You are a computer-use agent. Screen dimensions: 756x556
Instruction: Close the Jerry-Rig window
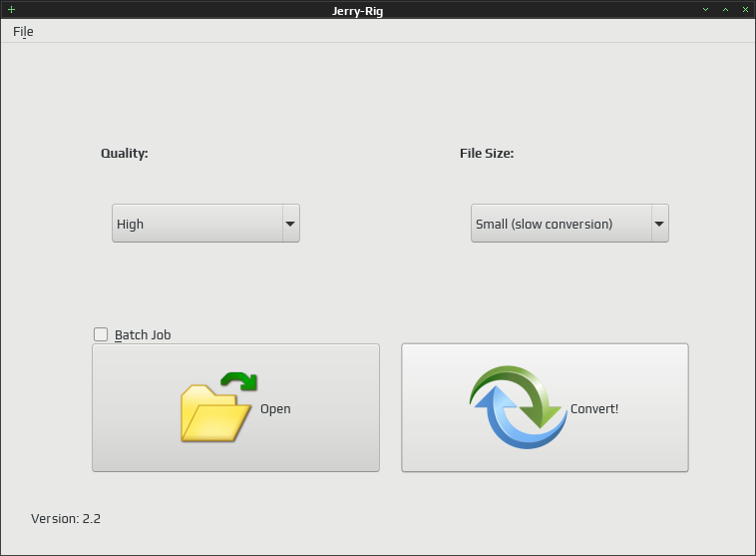(x=745, y=10)
